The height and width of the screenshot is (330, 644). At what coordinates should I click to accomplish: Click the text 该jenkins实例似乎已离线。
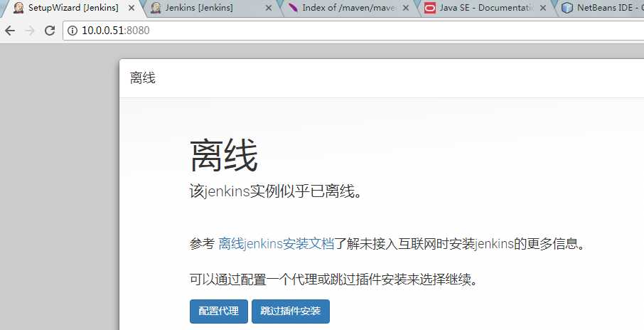[x=276, y=191]
